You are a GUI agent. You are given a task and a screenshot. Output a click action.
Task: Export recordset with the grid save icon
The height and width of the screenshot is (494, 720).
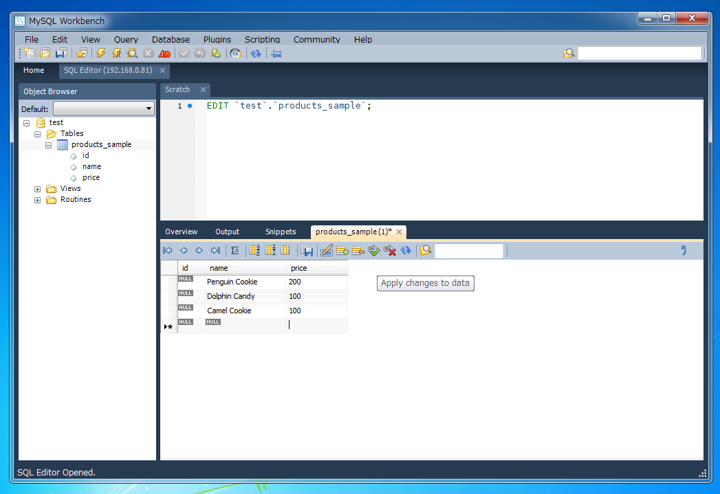307,250
